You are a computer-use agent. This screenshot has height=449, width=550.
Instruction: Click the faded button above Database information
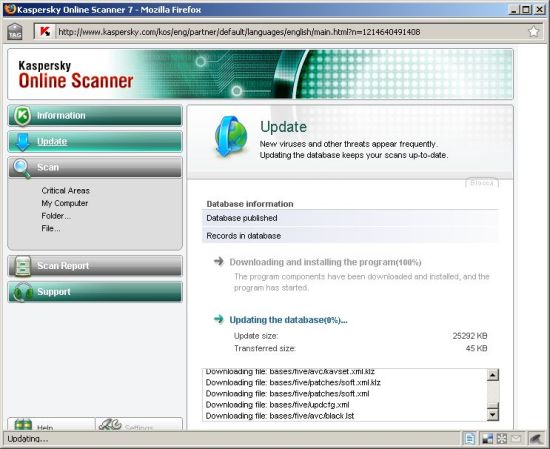(x=482, y=183)
